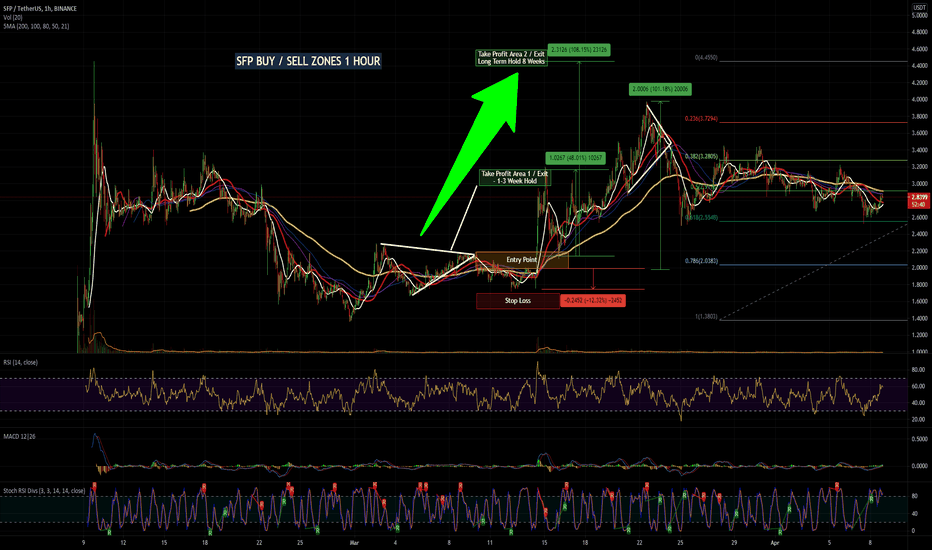Select the MACD 12|26 pane legend
Image resolution: width=932 pixels, height=550 pixels.
20,436
